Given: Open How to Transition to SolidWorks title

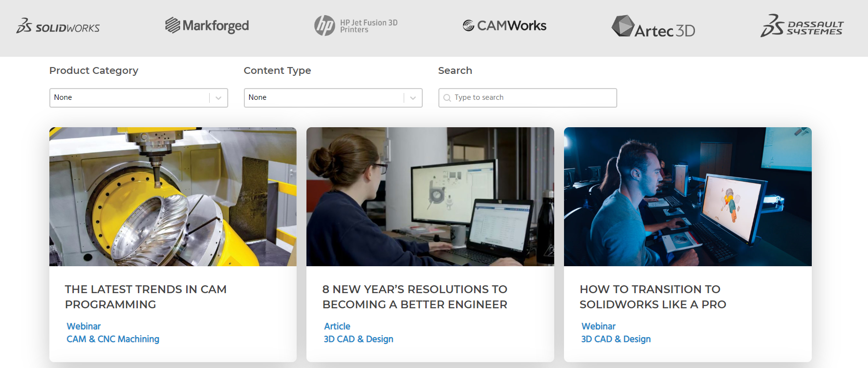Looking at the screenshot, I should coord(653,297).
